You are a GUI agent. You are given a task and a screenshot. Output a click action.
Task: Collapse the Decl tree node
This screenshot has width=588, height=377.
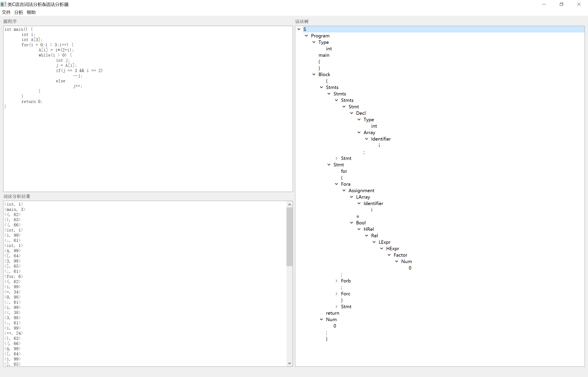tap(352, 113)
